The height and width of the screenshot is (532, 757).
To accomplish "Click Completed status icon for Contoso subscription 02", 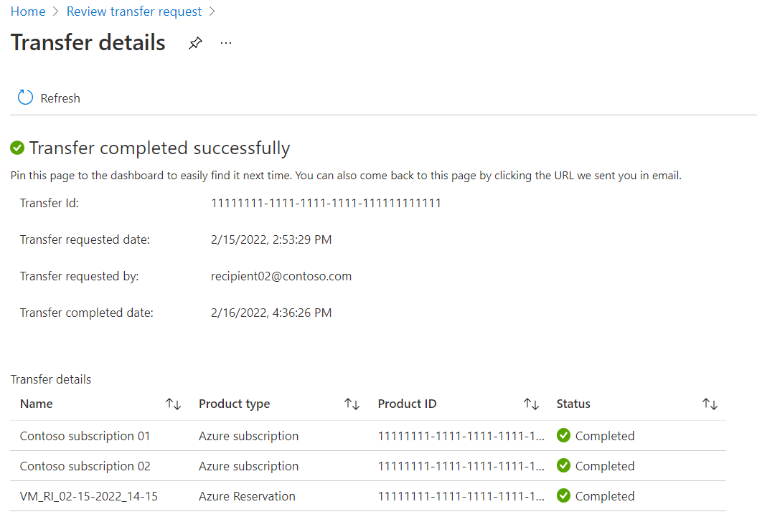I will [564, 466].
